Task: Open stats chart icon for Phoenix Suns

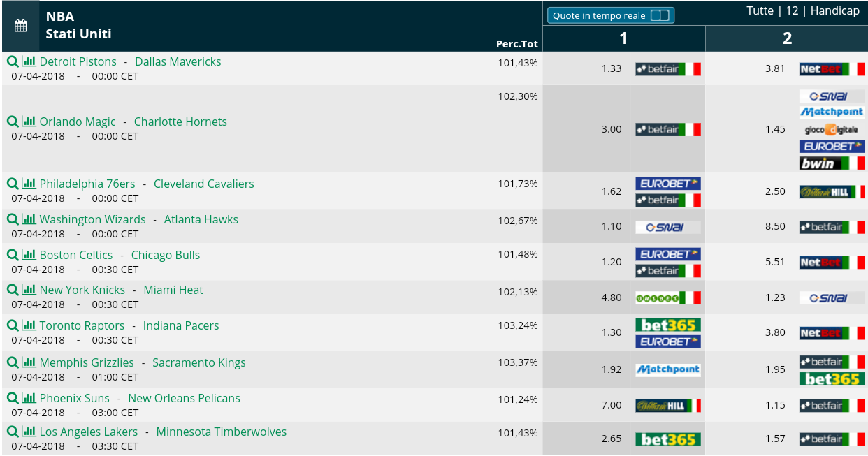Action: 29,398
